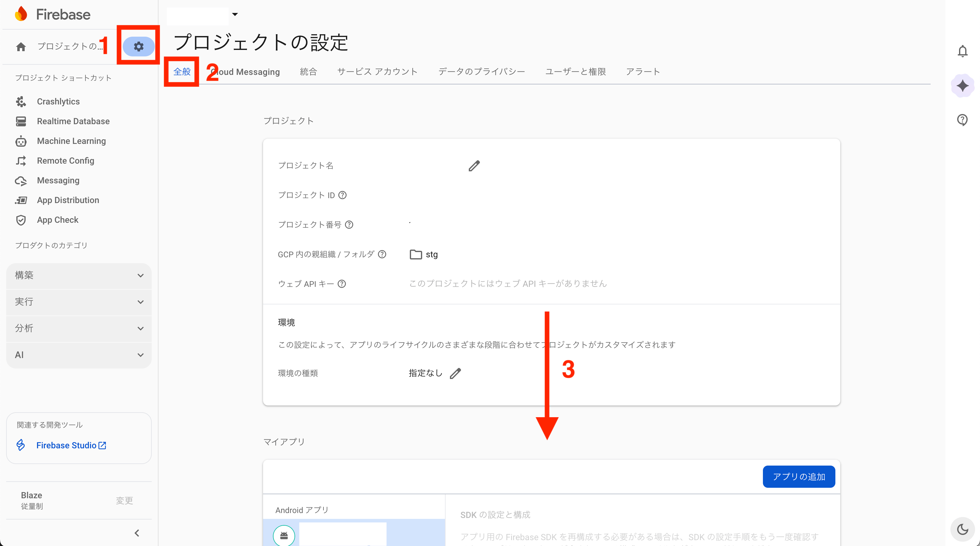Expand the 分析 category

[x=79, y=328]
